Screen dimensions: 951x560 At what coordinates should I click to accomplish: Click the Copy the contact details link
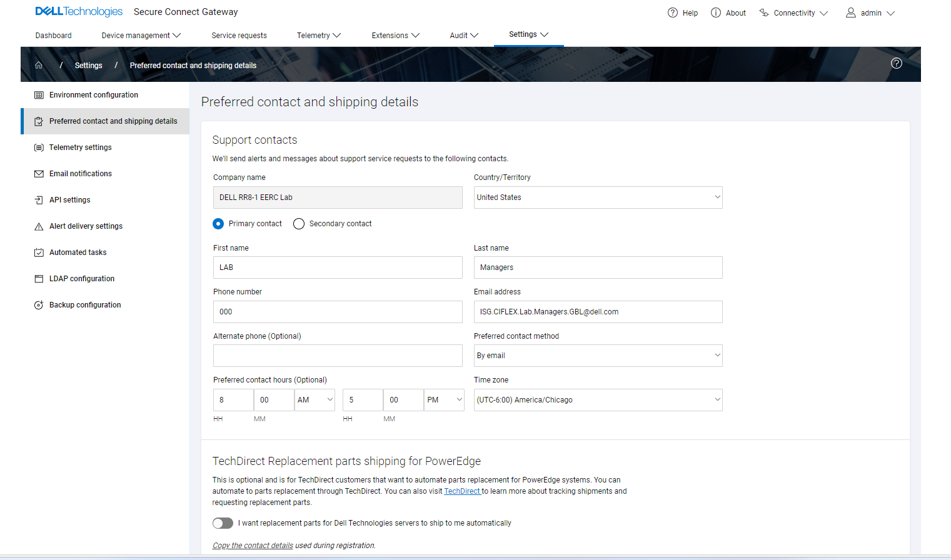252,545
